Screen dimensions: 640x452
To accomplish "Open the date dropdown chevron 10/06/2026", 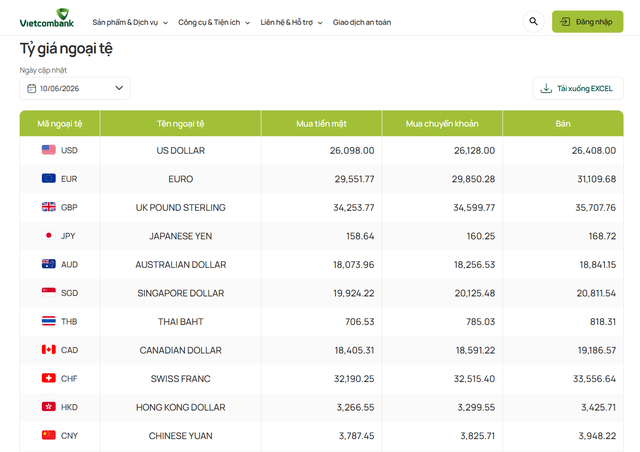I will (x=119, y=88).
